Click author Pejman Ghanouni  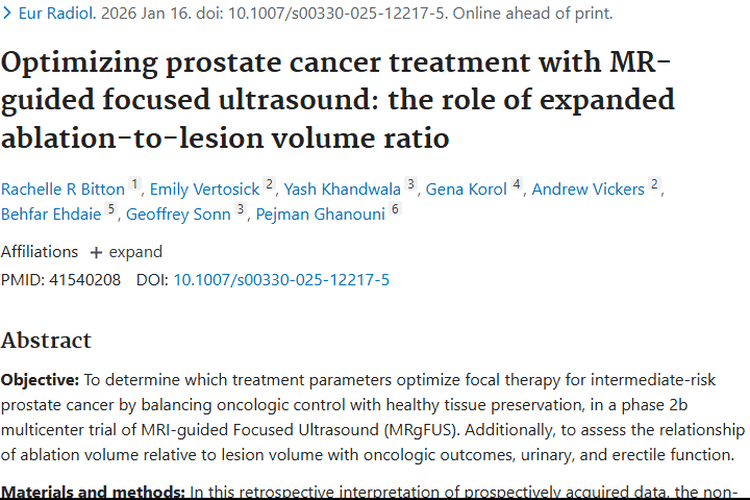click(x=319, y=214)
